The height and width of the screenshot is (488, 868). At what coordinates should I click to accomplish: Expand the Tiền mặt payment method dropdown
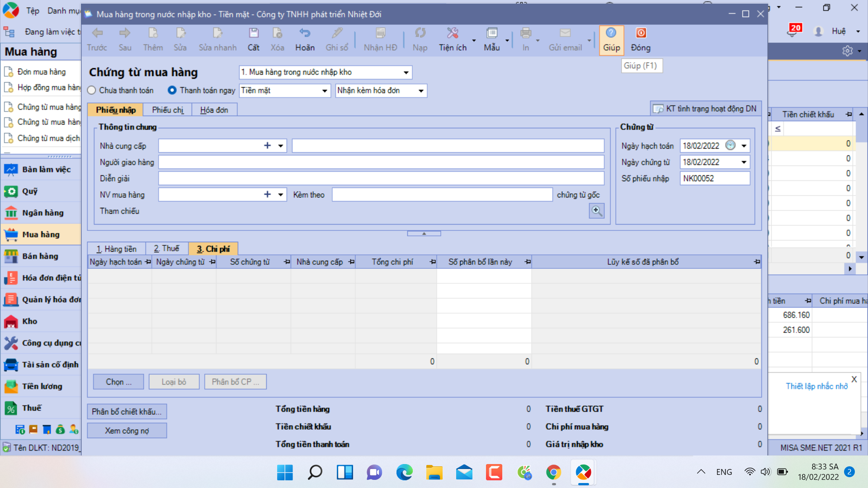pos(325,91)
